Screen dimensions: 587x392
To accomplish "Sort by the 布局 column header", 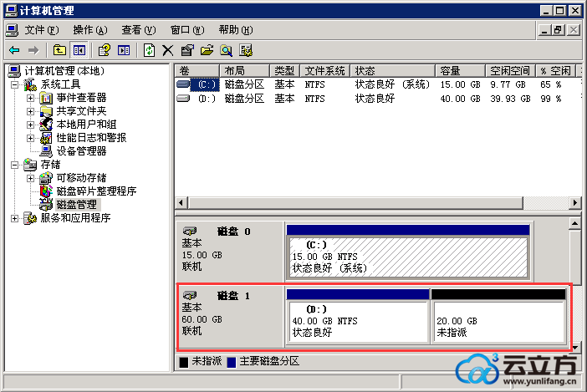I will coord(245,71).
